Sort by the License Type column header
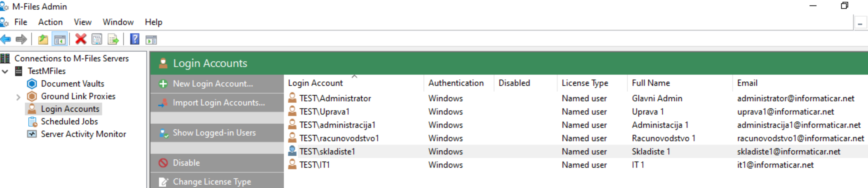 click(592, 83)
